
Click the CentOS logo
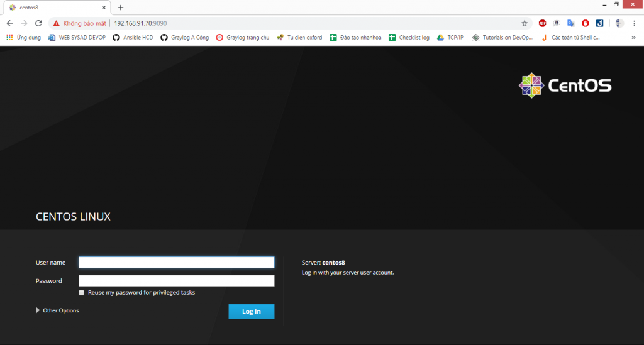(565, 85)
